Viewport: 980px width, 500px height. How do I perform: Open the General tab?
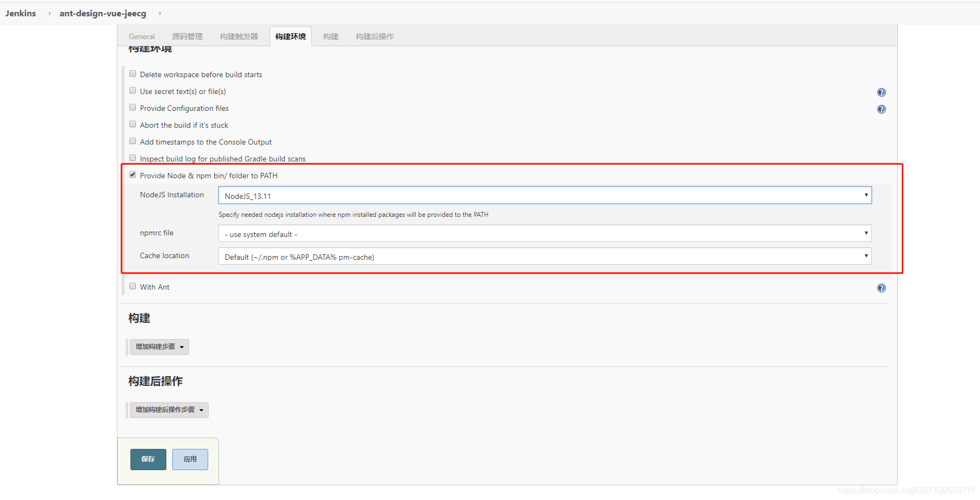pyautogui.click(x=141, y=36)
